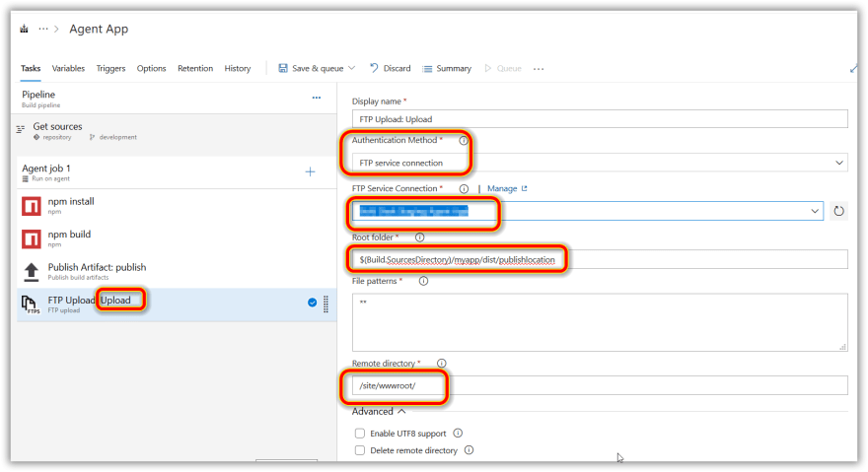Edit the Root folder path field
The image size is (868, 472).
pos(600,259)
